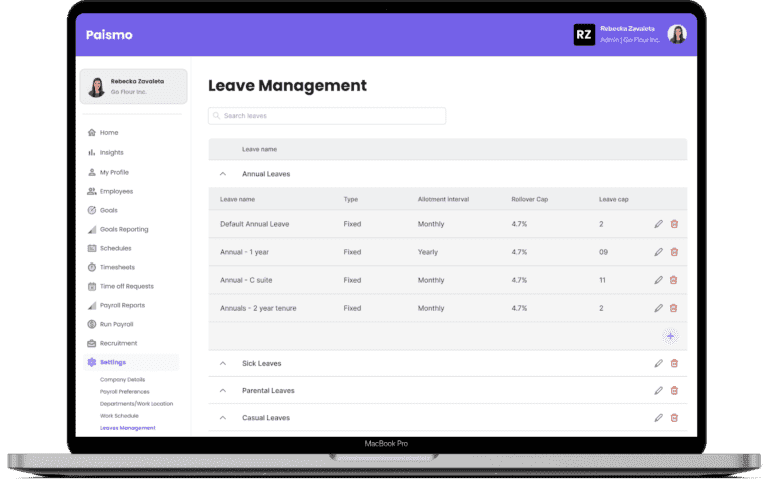Screen dimensions: 768x480
Task: Click the Goals target icon
Action: click(92, 210)
